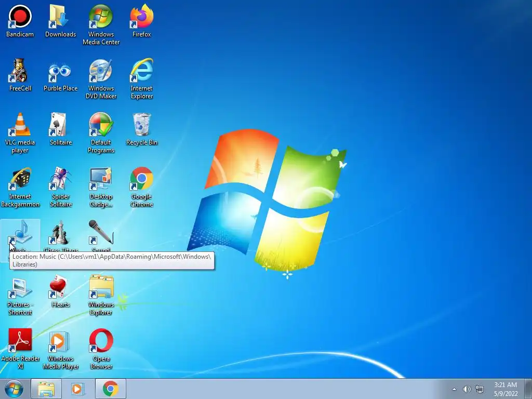532x399 pixels.
Task: Open the Windows Start menu
Action: (x=14, y=389)
